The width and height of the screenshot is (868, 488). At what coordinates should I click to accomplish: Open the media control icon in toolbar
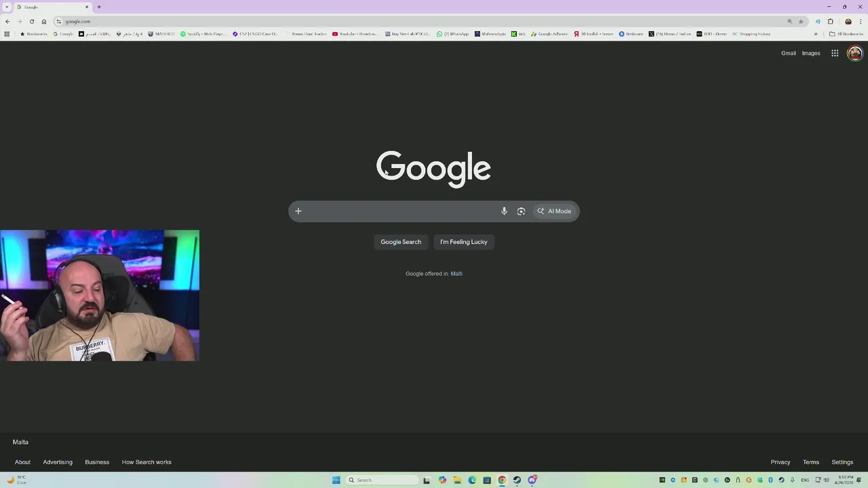pos(817,21)
